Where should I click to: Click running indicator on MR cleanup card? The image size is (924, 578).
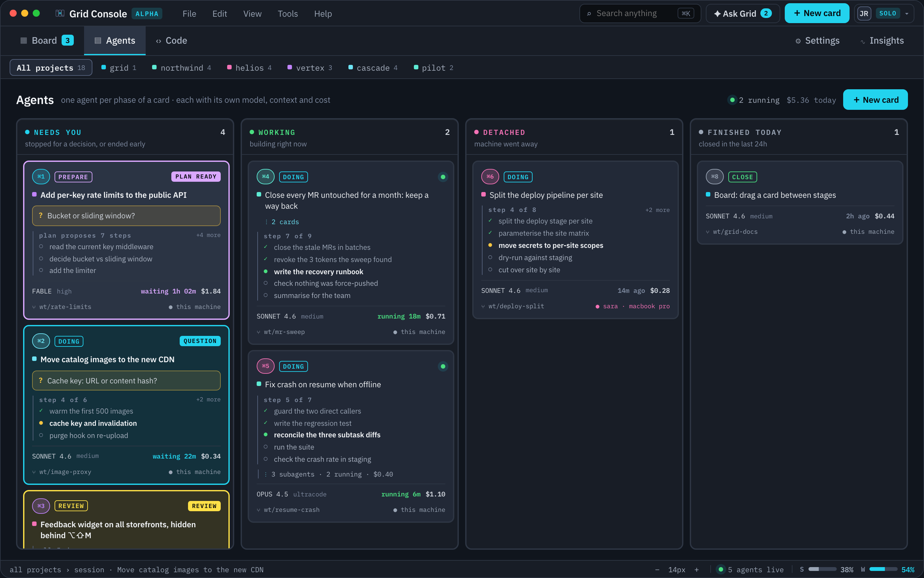pos(443,177)
